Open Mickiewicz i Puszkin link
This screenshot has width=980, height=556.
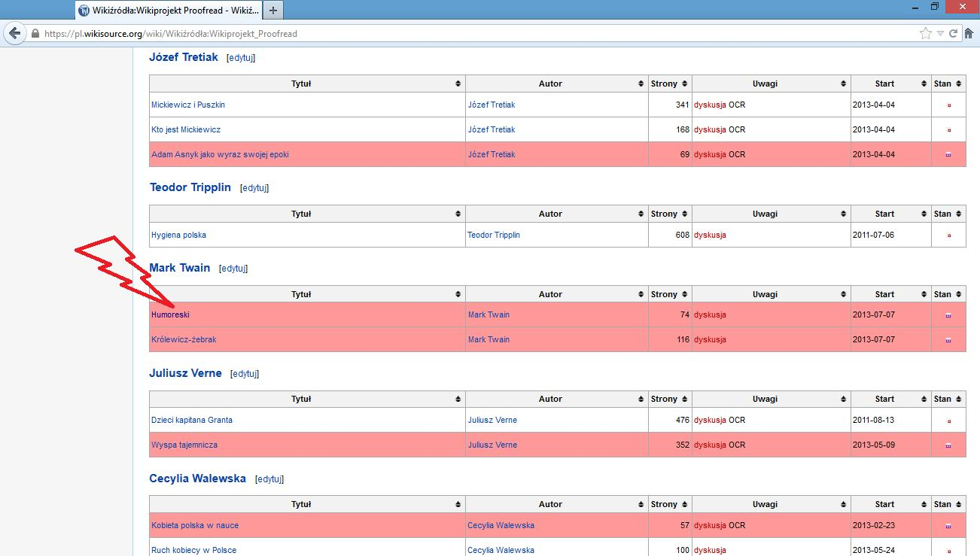coord(188,105)
